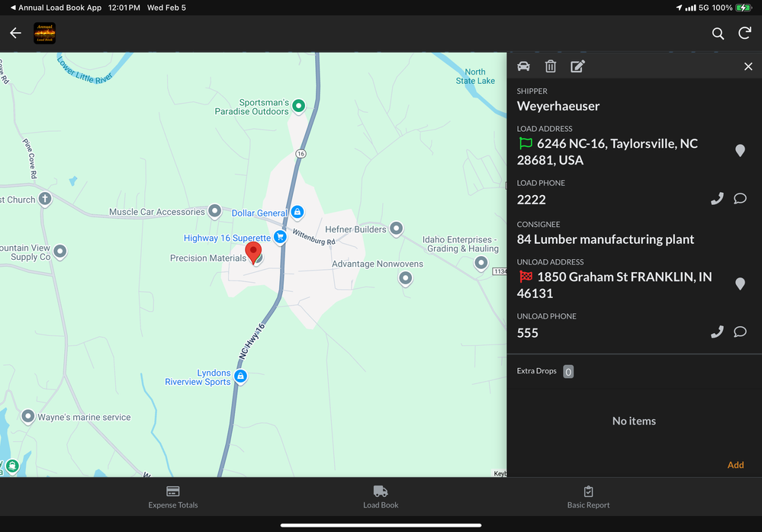Viewport: 762px width, 532px height.
Task: Close the load detail panel
Action: pyautogui.click(x=748, y=66)
